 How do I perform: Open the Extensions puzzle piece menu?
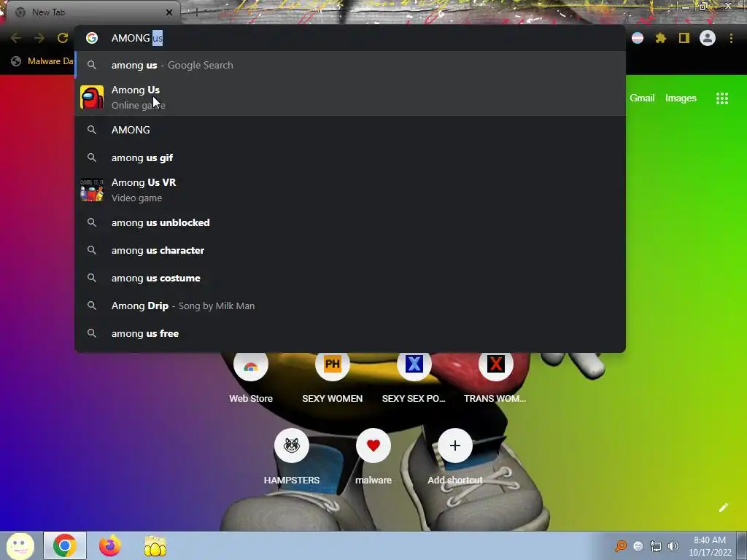(x=661, y=38)
